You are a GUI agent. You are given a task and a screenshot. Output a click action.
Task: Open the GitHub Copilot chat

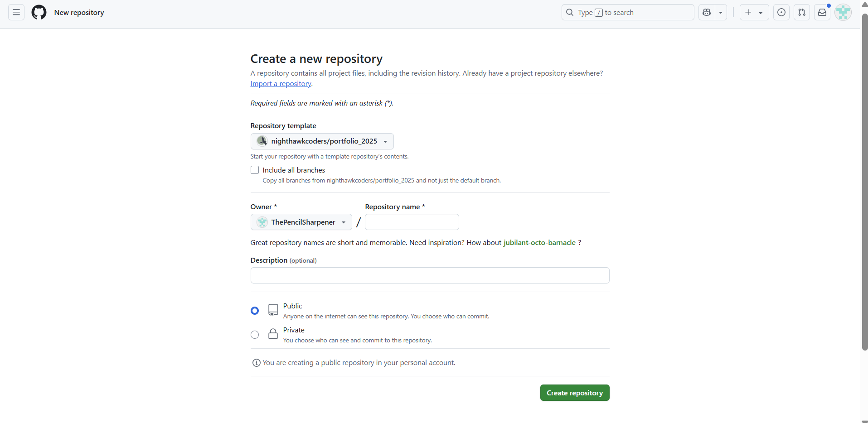[x=707, y=12]
